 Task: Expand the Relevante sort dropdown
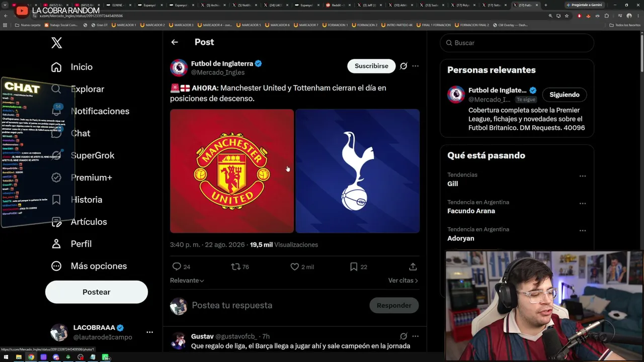pos(187,281)
